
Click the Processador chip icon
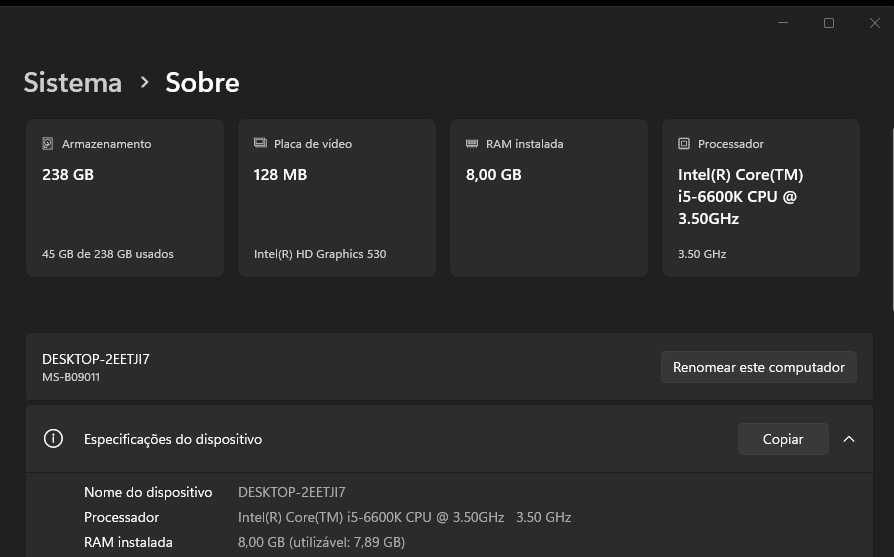pos(684,144)
